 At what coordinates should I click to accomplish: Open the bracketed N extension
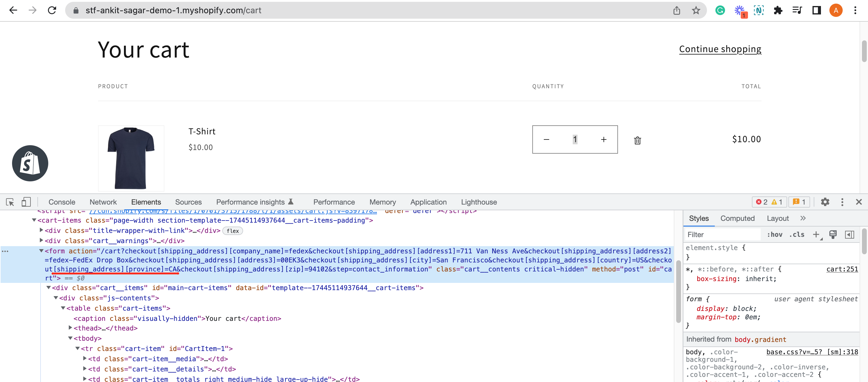[x=759, y=11]
